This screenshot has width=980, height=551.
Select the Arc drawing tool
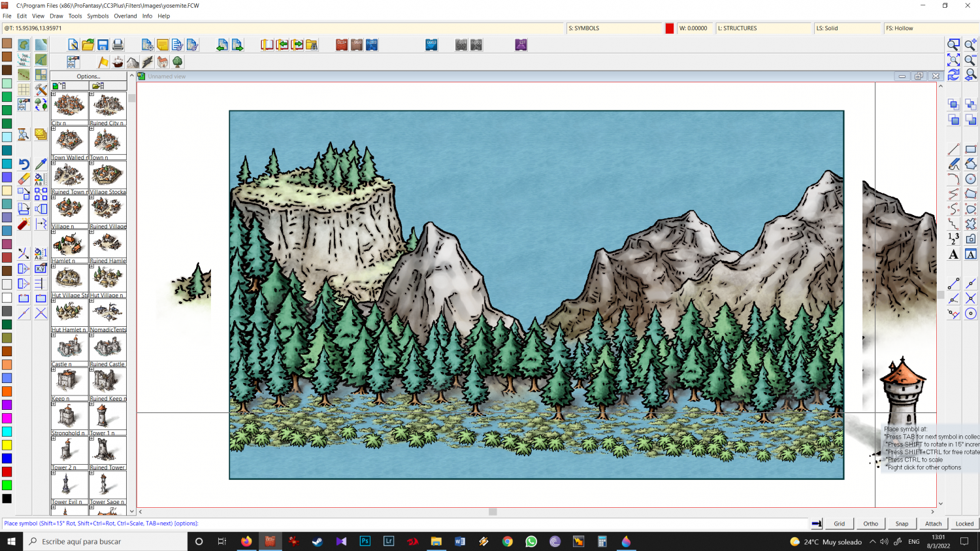click(954, 179)
